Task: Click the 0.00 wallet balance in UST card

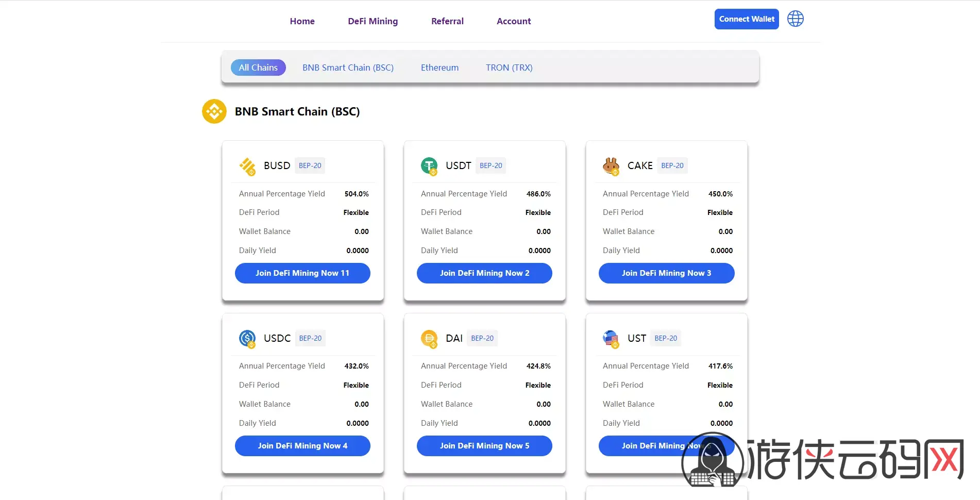Action: 725,404
